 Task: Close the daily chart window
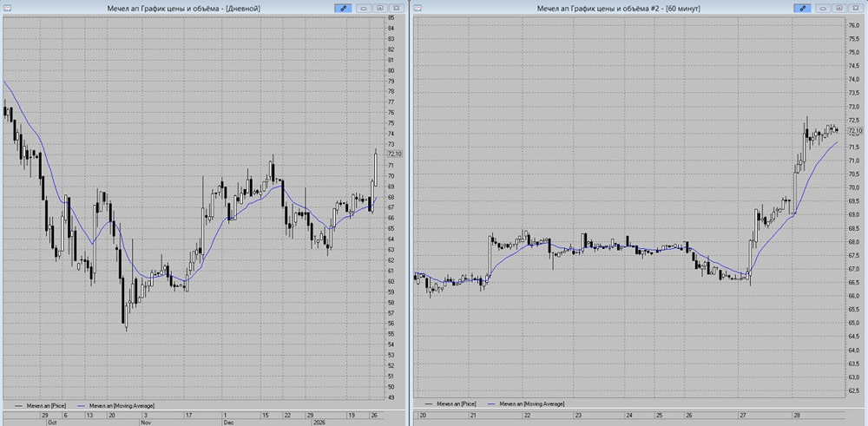coord(396,8)
